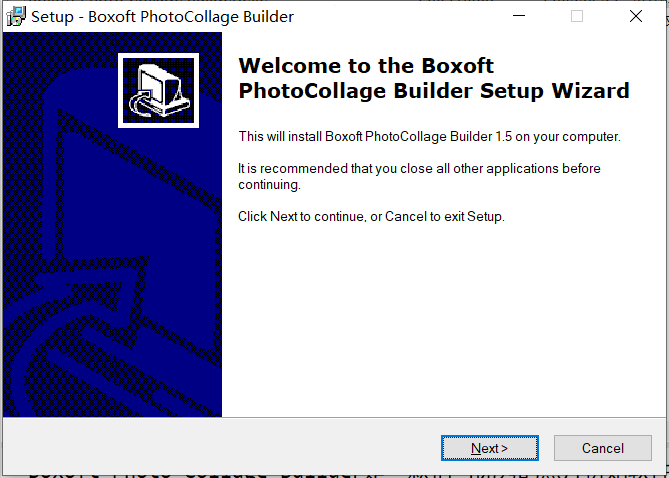Click the setup installer icon in title bar
The height and width of the screenshot is (478, 669).
coord(16,17)
